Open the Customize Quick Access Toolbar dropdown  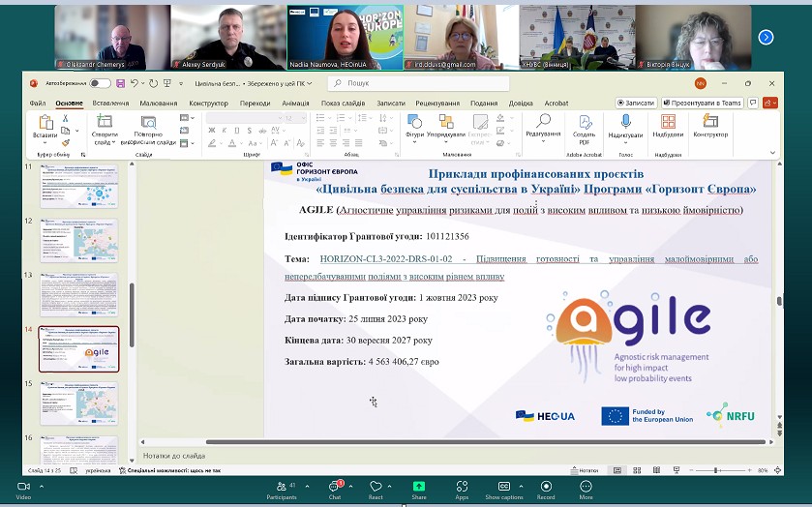(x=181, y=83)
